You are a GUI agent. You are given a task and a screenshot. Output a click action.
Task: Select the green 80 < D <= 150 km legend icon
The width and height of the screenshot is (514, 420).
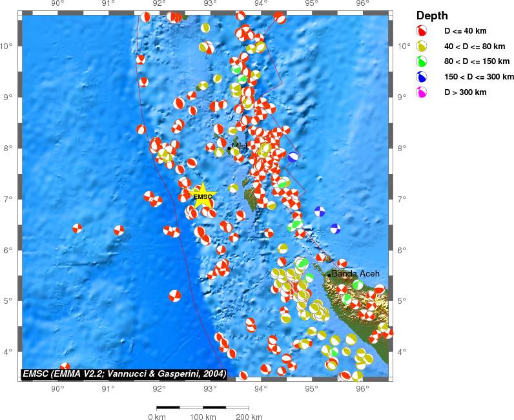pos(422,61)
